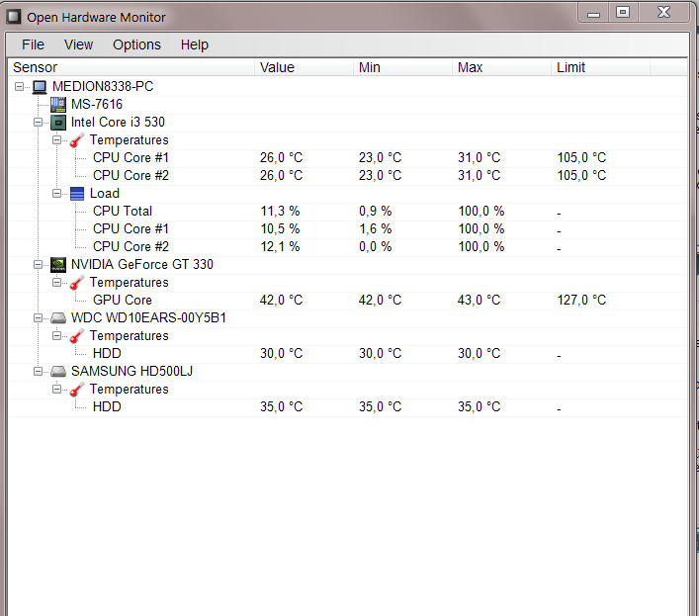Select the MEDION8338-PC tree row
Image resolution: width=699 pixels, height=616 pixels.
348,86
